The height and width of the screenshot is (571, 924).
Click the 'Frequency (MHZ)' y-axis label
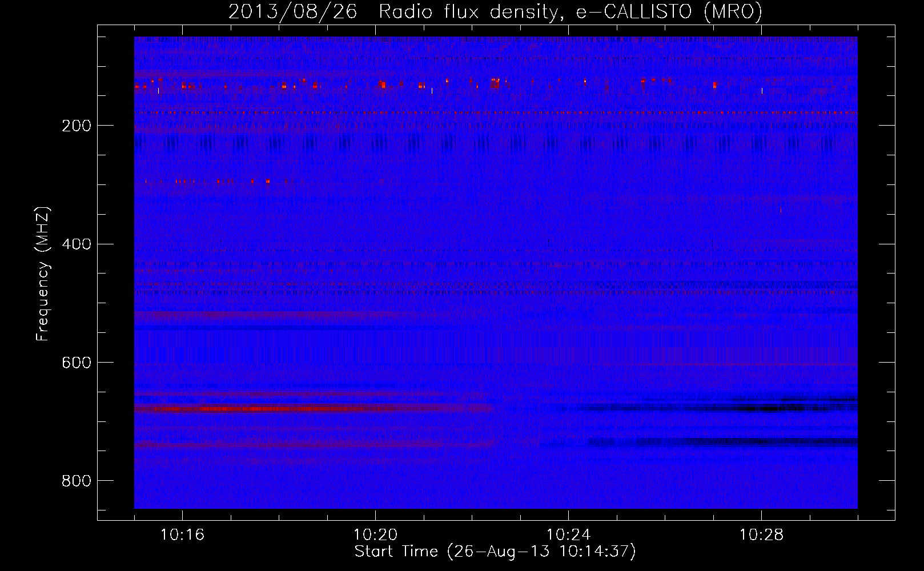point(43,274)
